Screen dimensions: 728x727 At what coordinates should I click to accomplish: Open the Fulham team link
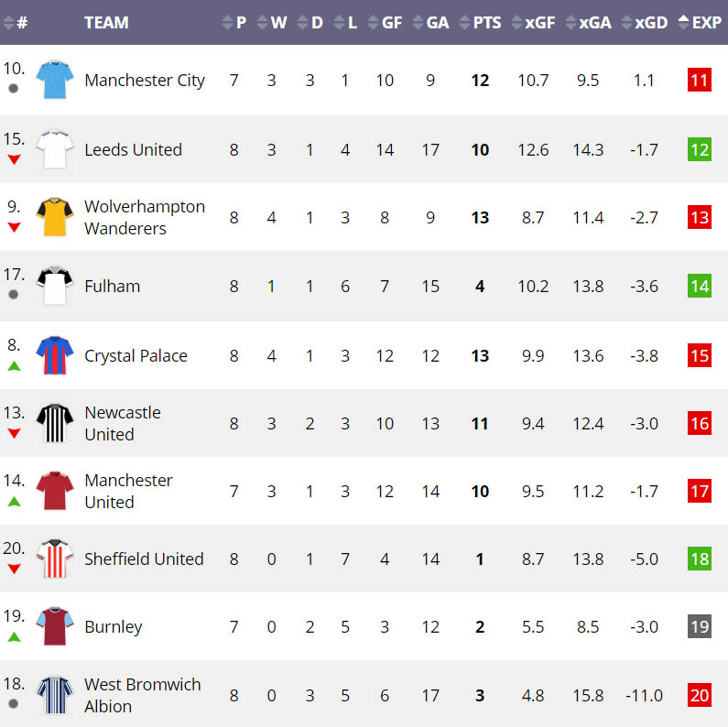pyautogui.click(x=113, y=287)
